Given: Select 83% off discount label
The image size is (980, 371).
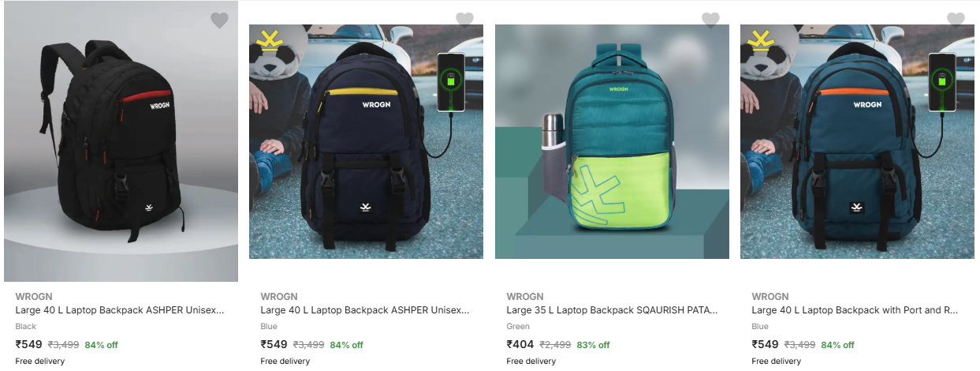Looking at the screenshot, I should click(592, 345).
